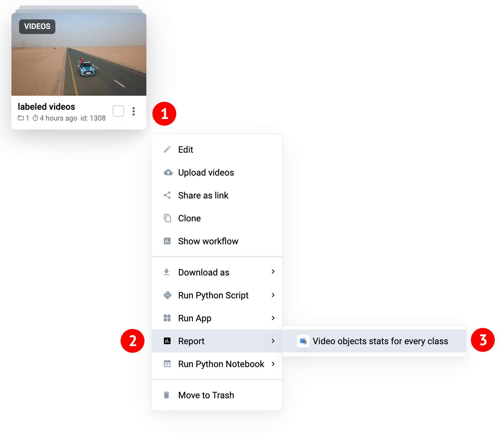Run Video objects stats for every class
The width and height of the screenshot is (504, 439).
[374, 341]
